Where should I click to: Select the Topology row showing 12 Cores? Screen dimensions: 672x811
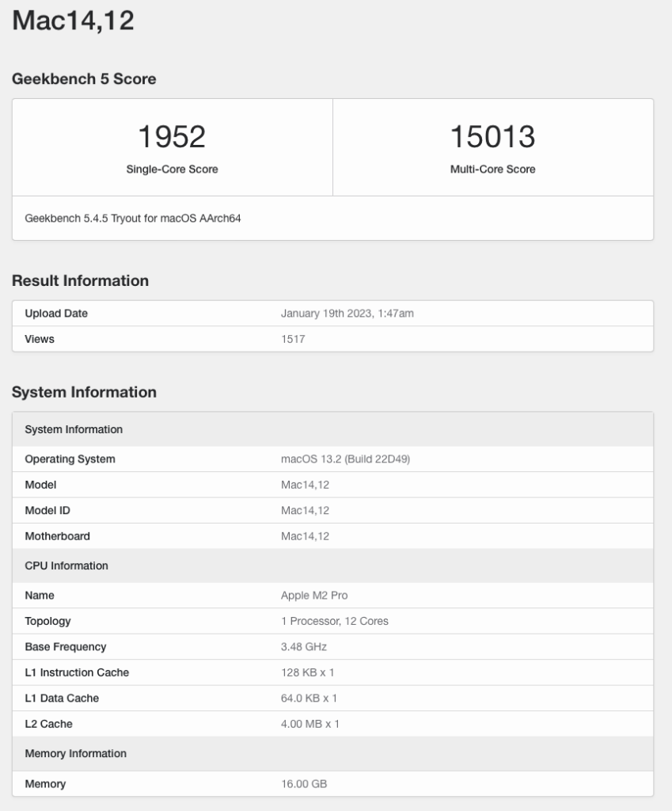332,621
